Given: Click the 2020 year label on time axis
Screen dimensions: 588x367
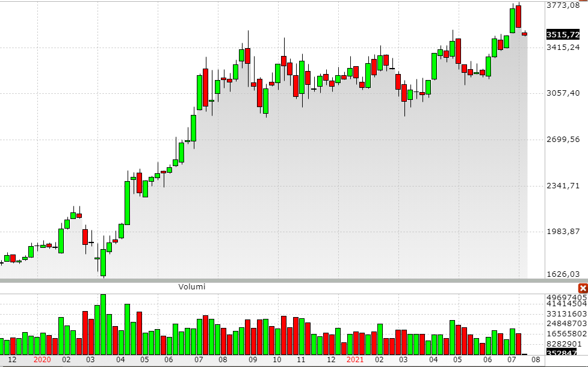Looking at the screenshot, I should coord(42,360).
